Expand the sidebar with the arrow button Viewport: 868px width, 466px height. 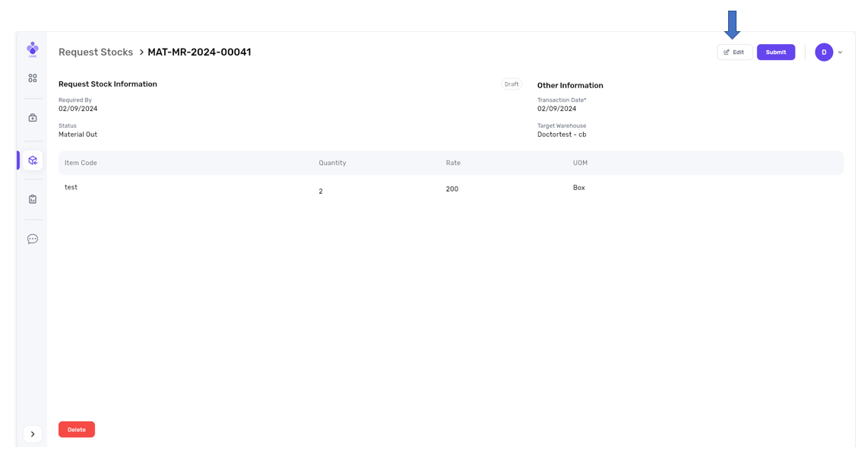tap(33, 434)
